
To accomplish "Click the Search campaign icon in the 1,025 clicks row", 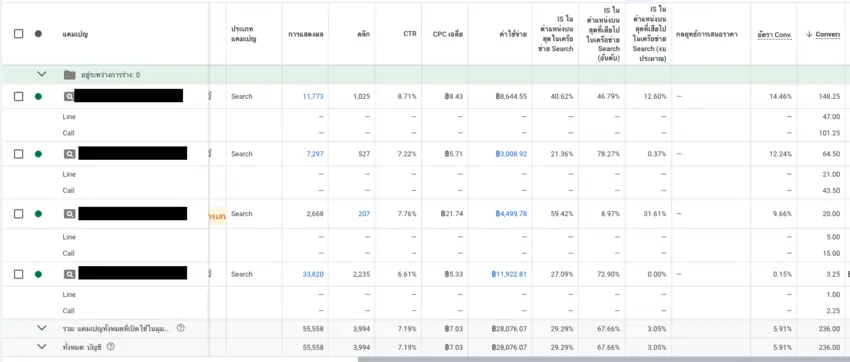I will pos(69,96).
